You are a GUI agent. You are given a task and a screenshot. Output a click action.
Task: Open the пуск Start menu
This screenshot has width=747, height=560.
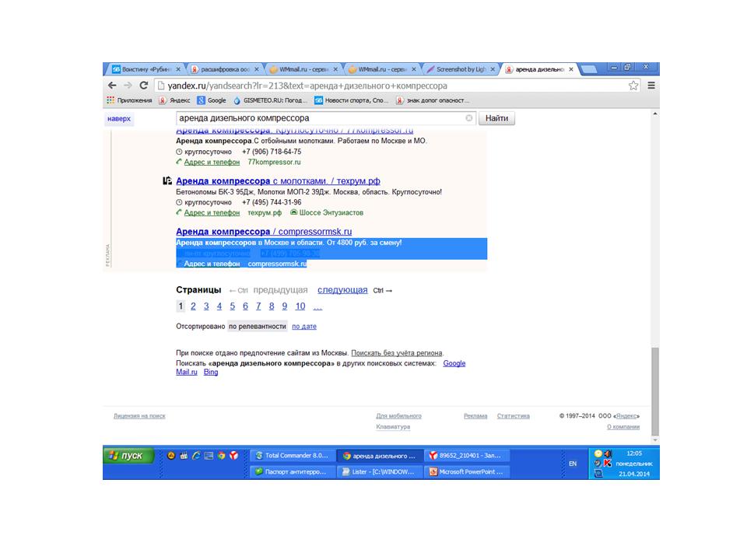tap(128, 456)
